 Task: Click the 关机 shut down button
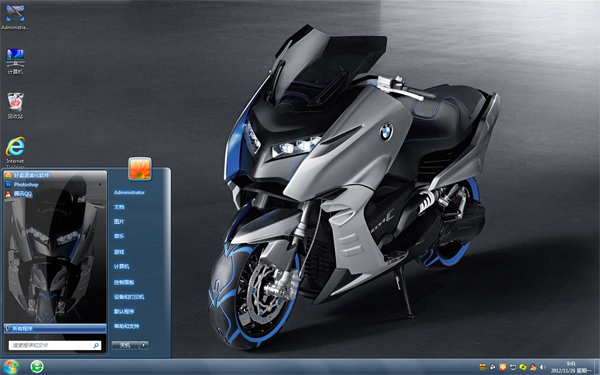click(125, 345)
